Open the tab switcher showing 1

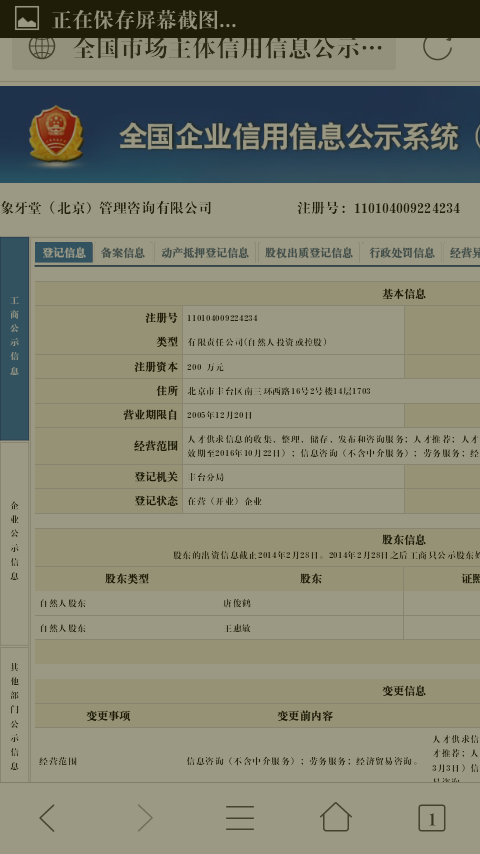coord(432,818)
